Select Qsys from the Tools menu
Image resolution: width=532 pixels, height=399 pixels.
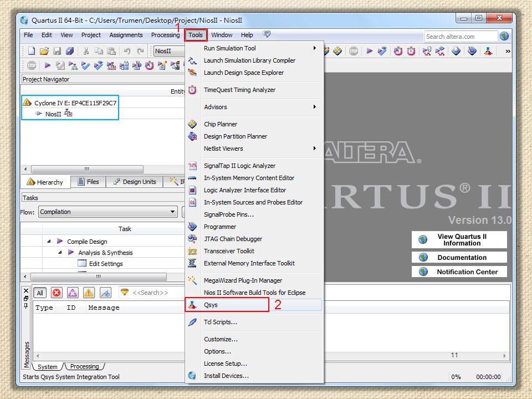pyautogui.click(x=254, y=305)
